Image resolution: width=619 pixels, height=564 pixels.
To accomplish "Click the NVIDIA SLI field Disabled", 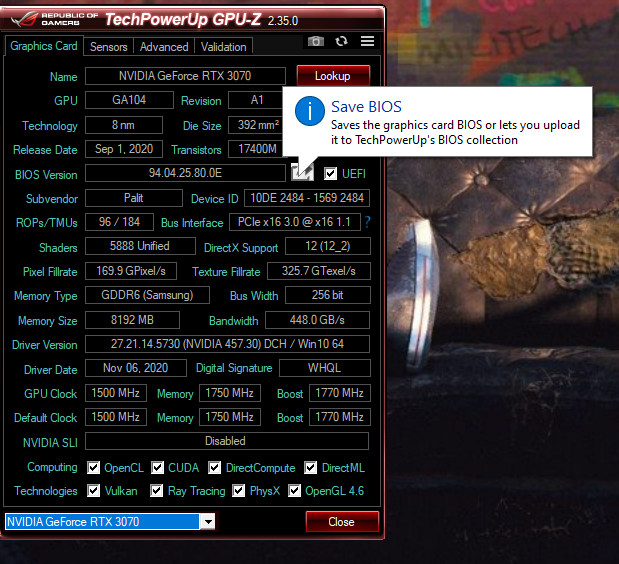I will point(227,441).
